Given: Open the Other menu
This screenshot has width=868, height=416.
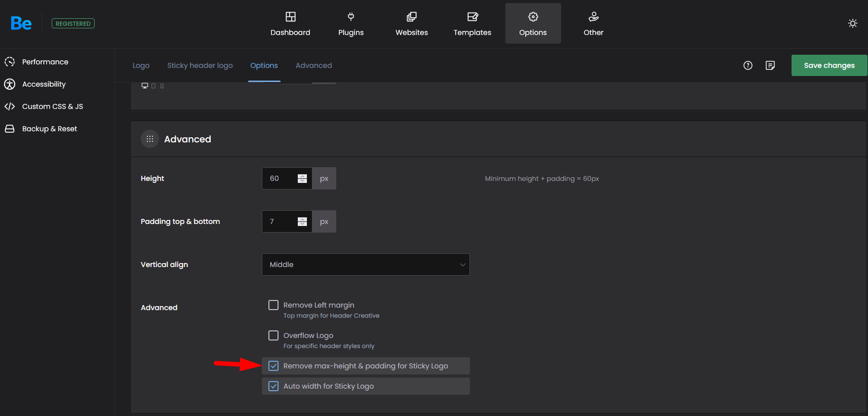Looking at the screenshot, I should 594,23.
